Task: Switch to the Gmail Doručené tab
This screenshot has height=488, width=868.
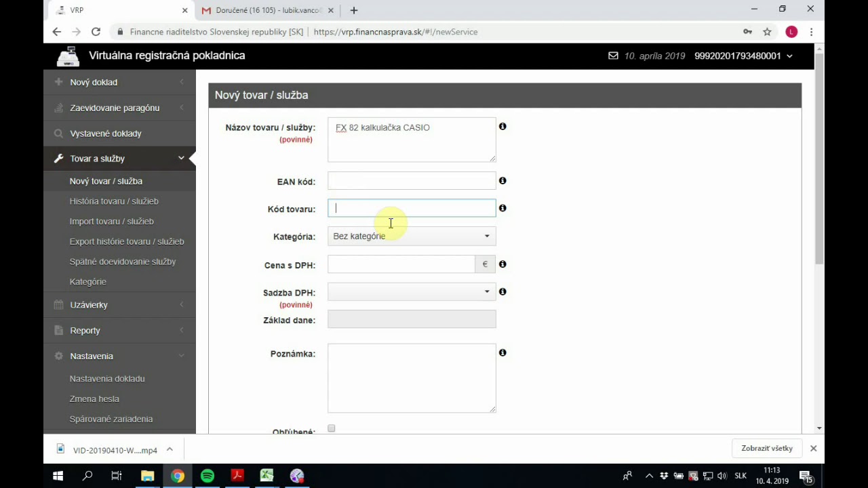Action: [x=268, y=10]
